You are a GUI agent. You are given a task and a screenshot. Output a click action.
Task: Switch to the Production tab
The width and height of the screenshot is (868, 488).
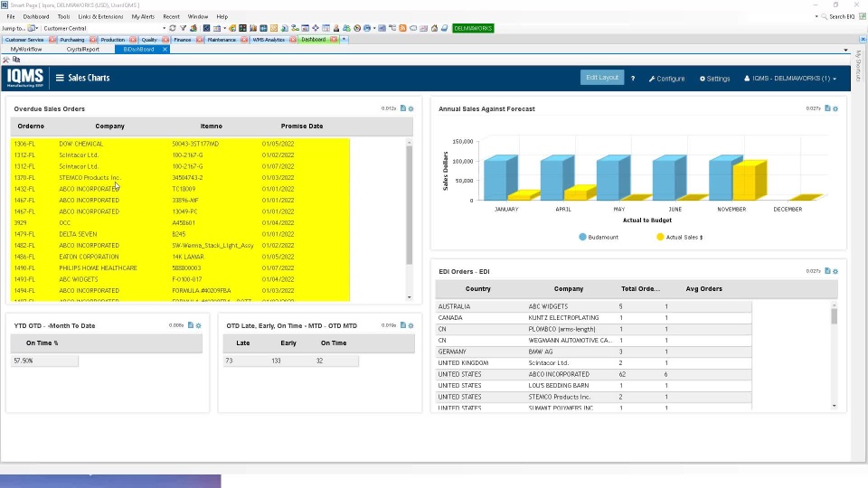click(x=112, y=40)
